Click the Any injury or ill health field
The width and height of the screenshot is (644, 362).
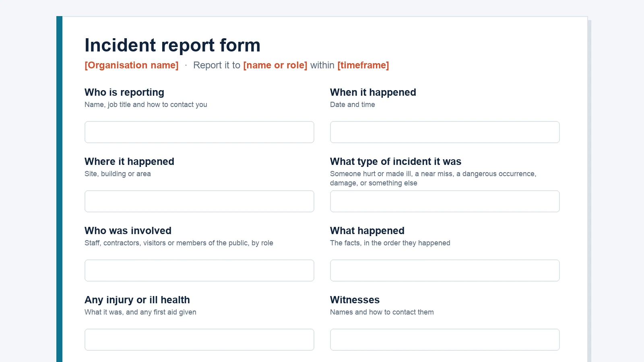pos(199,339)
